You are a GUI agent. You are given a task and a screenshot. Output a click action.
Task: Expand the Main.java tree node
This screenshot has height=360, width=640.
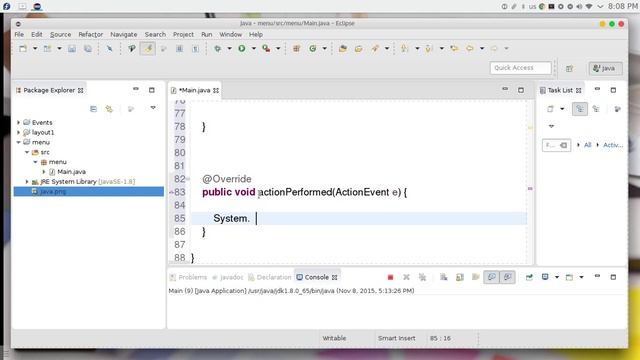[x=44, y=172]
